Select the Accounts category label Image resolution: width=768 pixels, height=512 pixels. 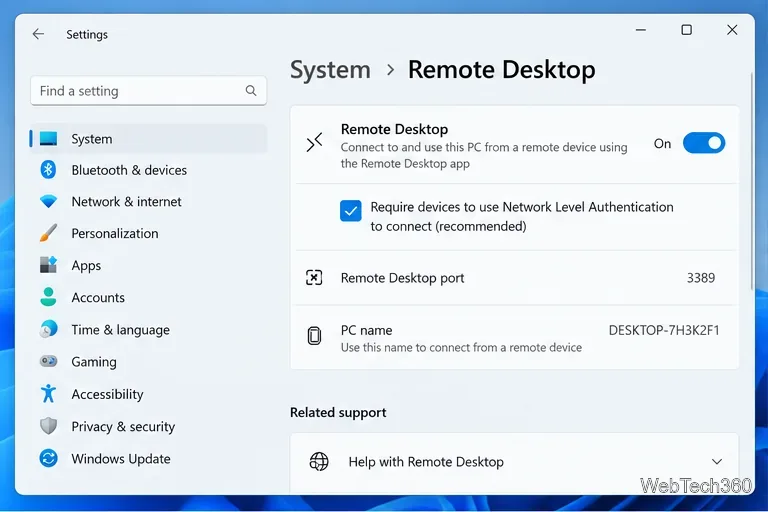pyautogui.click(x=98, y=297)
